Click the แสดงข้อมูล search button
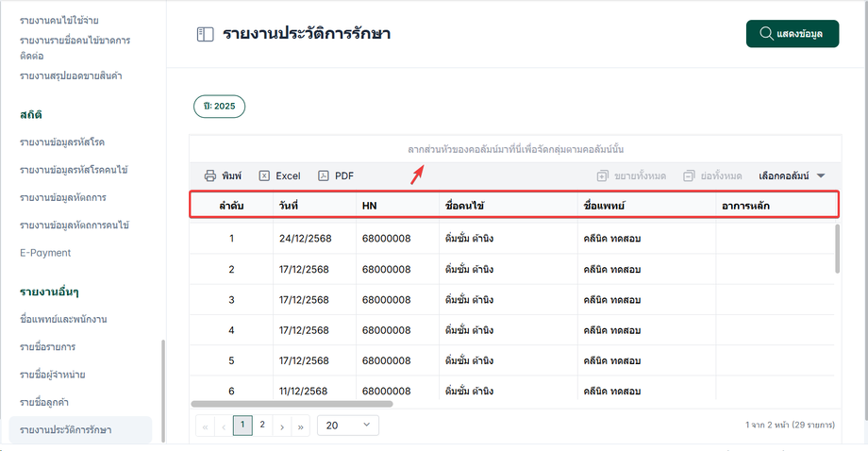The width and height of the screenshot is (868, 451). pyautogui.click(x=793, y=34)
